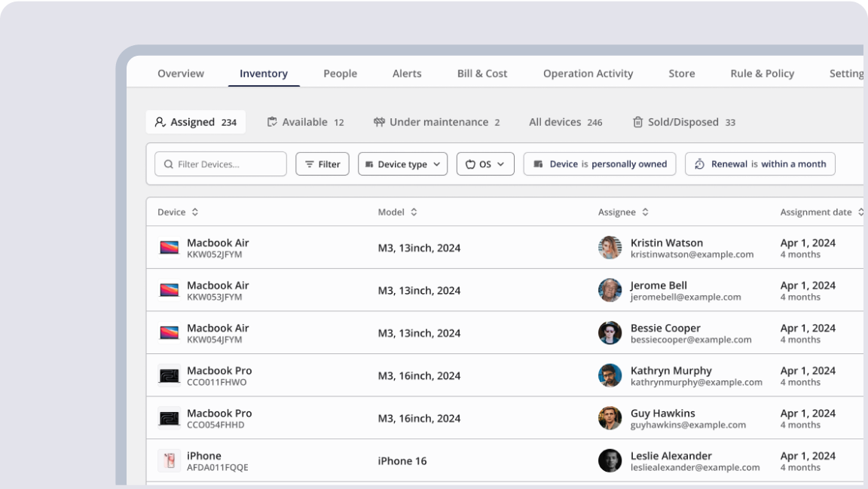Switch to the People tab
Viewport: 868px width, 489px height.
click(340, 74)
